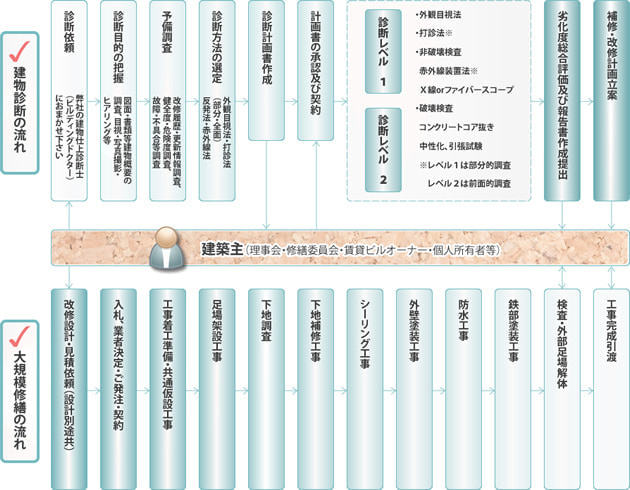Screen dimensions: 630x490
Task: Select the 入札、業者決定・ご発注・契約 step
Action: pos(118,389)
